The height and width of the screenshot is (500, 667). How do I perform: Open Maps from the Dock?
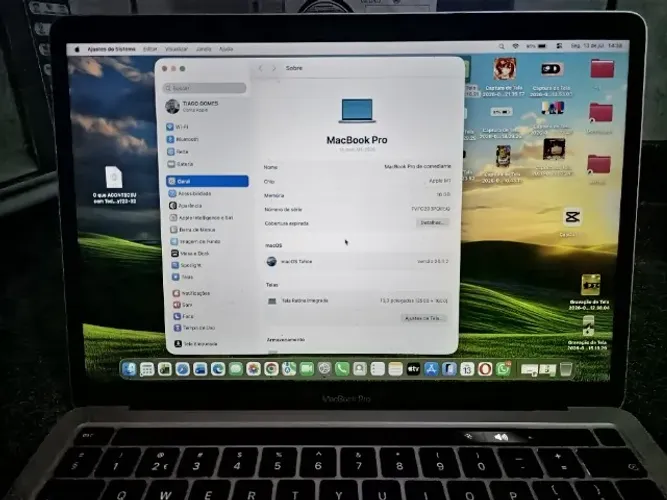tap(289, 369)
